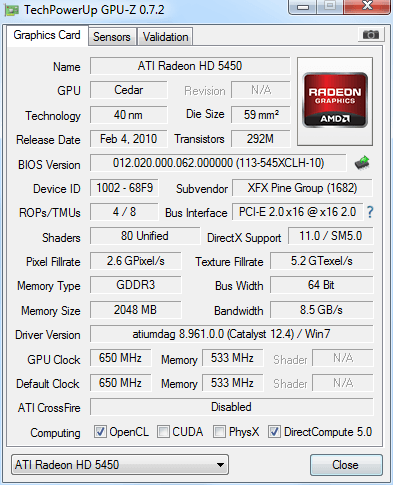Open the ATI Radeon HD 5450 dropdown

[x=120, y=464]
